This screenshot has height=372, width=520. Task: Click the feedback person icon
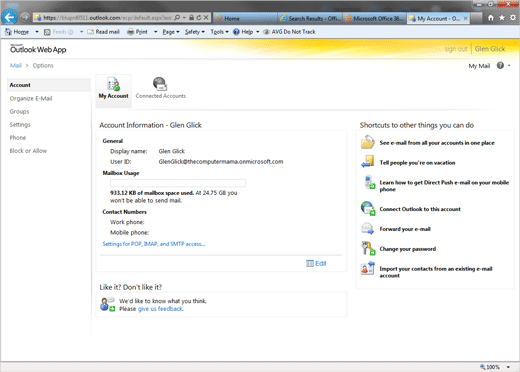point(107,304)
